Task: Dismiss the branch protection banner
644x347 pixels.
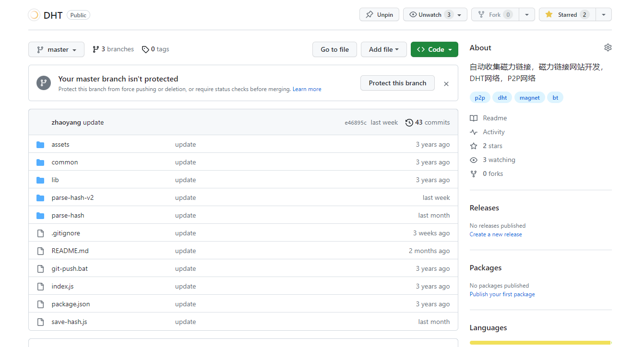Action: tap(446, 84)
